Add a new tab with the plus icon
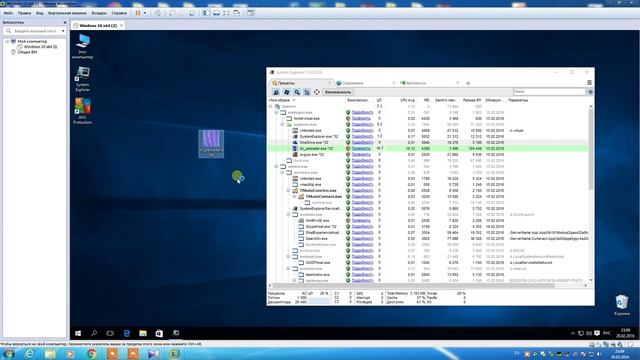Screen dimensions: 640x360 468,83
